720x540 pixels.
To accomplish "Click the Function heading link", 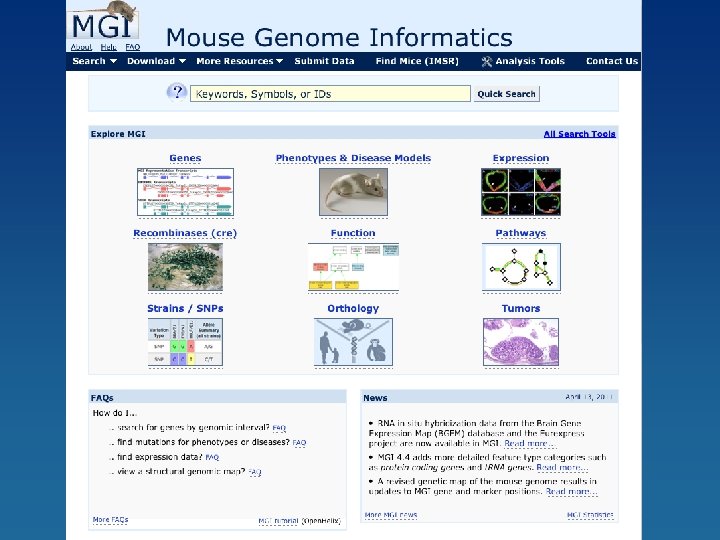I will point(353,233).
